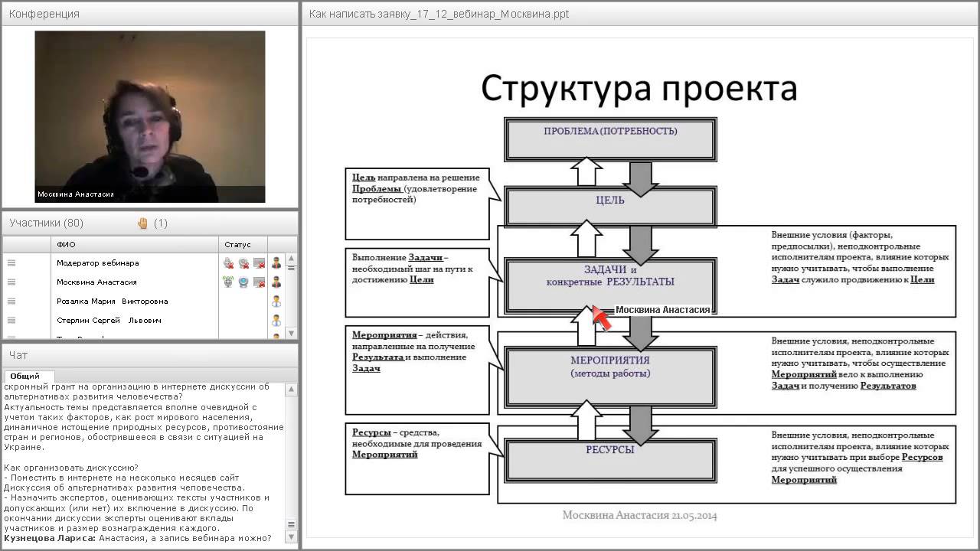Click webcam icon for Москвина Анастасия
980x551 pixels.
243,282
